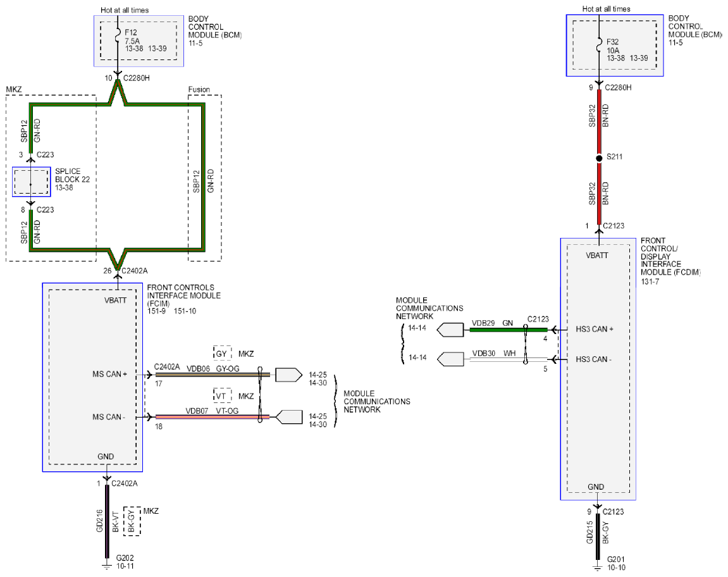This screenshot has height=577, width=728.
Task: Select the MS CAN + network arrow connector
Action: point(289,375)
